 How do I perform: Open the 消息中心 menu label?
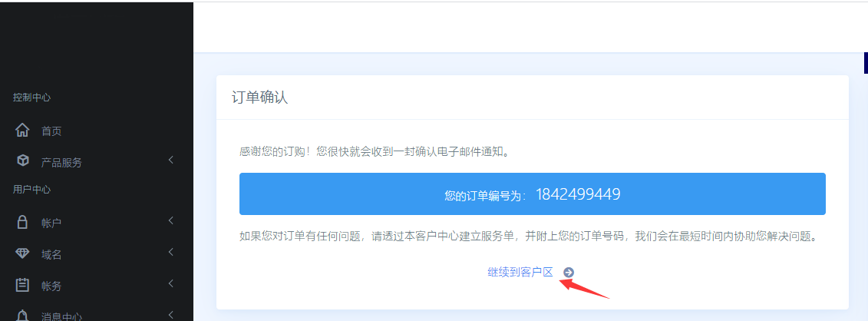[x=62, y=316]
